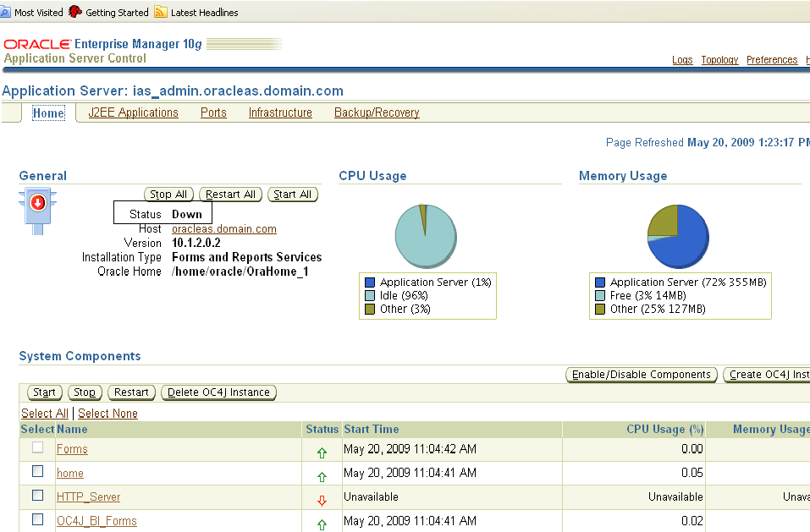The image size is (810, 532).
Task: Click the red down arrow for HTTP_Server
Action: click(x=322, y=501)
